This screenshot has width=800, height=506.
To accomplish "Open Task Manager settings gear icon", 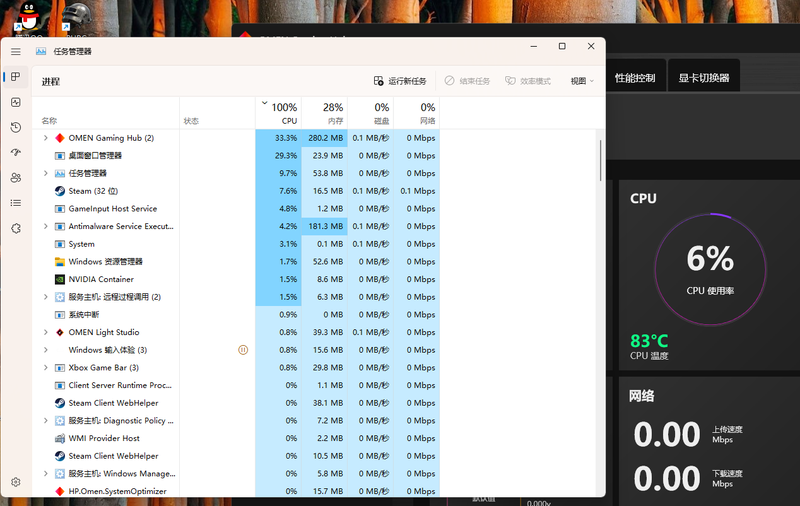I will (x=16, y=481).
